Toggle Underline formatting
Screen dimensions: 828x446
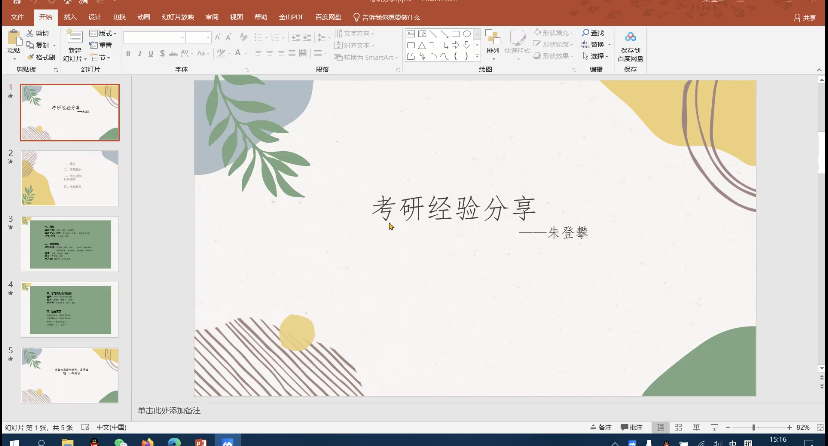click(x=152, y=53)
